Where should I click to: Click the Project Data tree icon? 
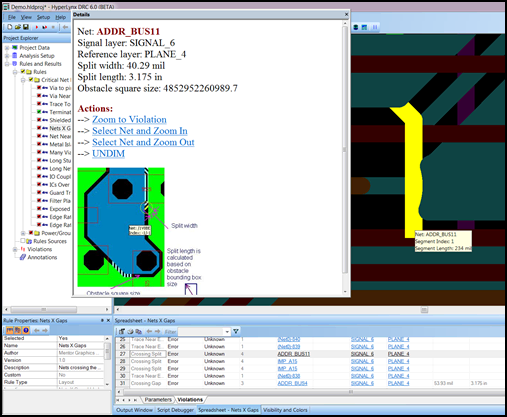15,48
